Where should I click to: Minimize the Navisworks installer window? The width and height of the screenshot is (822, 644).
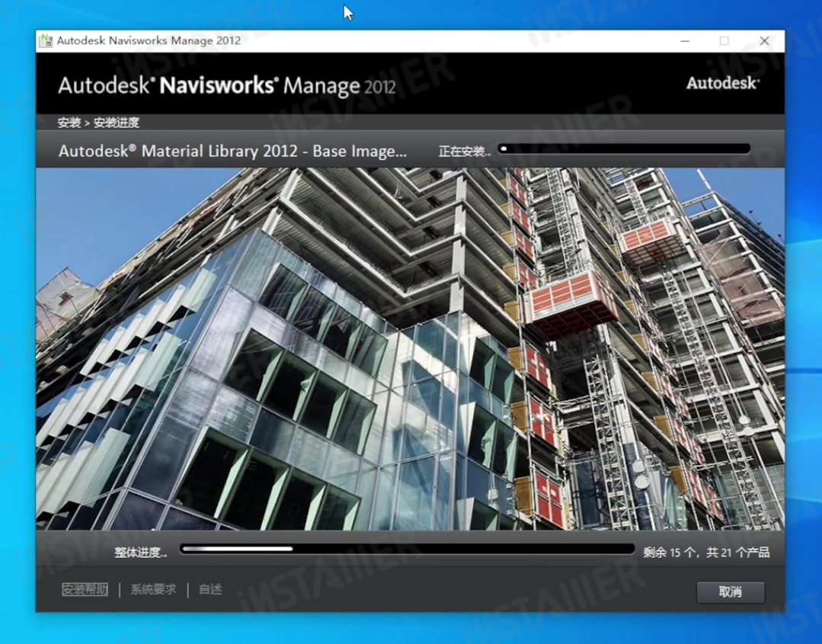coord(685,41)
